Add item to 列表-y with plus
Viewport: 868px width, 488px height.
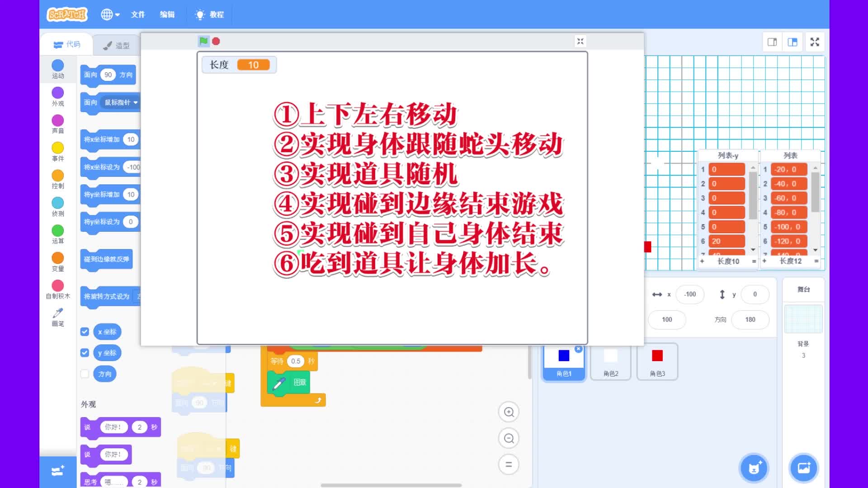[x=702, y=261]
